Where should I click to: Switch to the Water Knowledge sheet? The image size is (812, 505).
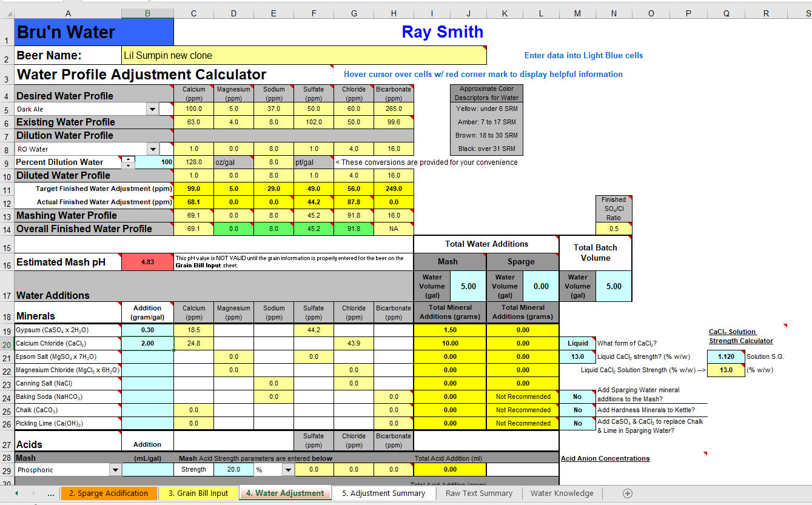562,493
